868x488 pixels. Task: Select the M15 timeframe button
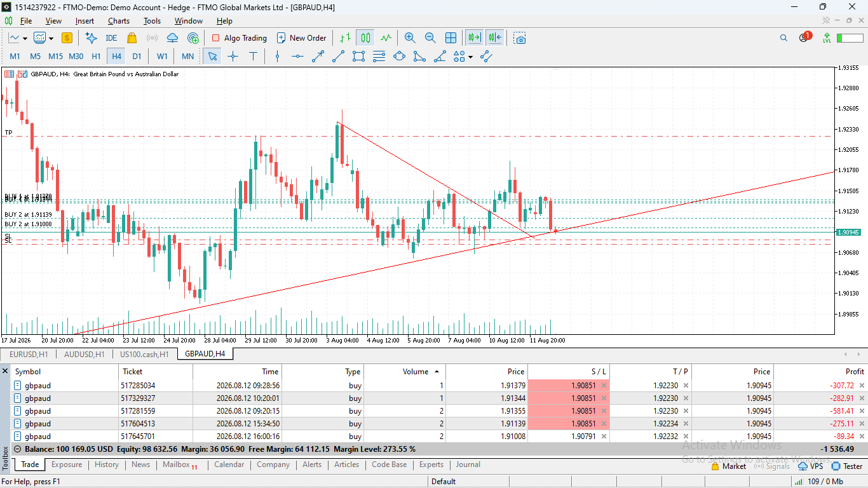(x=55, y=57)
